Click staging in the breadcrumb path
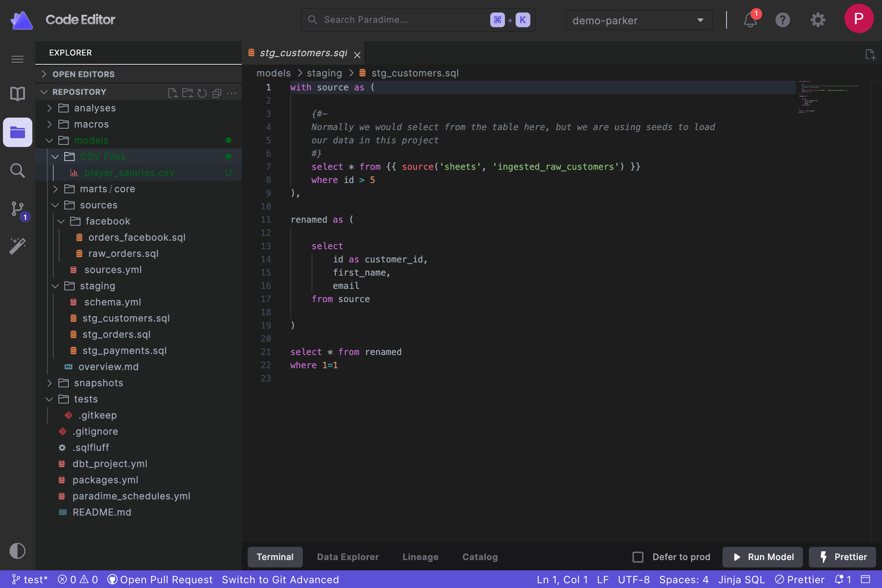Image resolution: width=882 pixels, height=588 pixels. [325, 73]
